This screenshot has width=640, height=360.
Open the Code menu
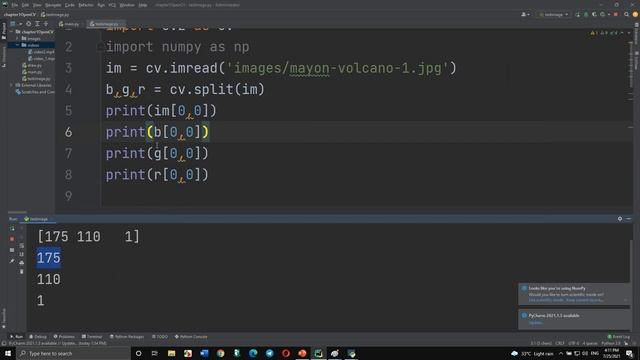click(70, 5)
